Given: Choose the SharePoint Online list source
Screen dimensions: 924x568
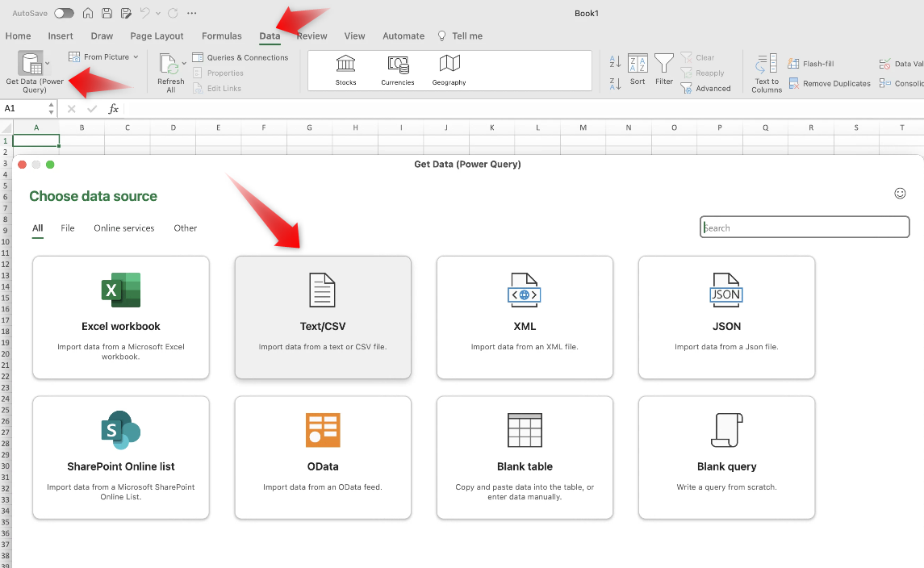Looking at the screenshot, I should coord(121,457).
